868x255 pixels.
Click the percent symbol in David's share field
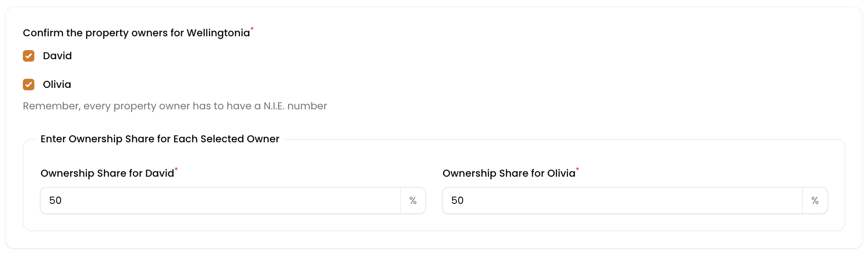413,201
